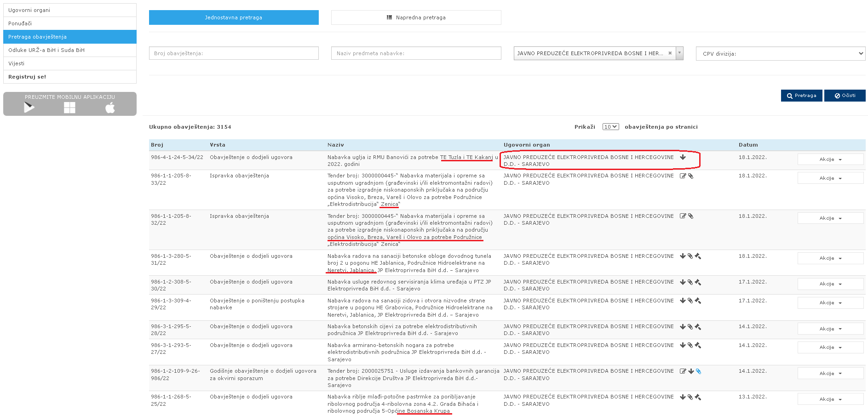
Task: Open Akcije dropdown for row 986-4-1-24-5-34/22
Action: (x=830, y=159)
